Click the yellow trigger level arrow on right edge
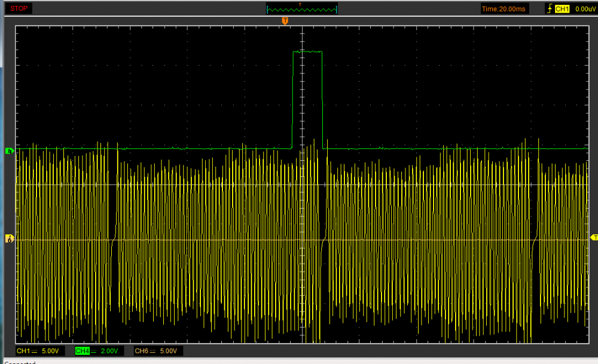 click(593, 238)
